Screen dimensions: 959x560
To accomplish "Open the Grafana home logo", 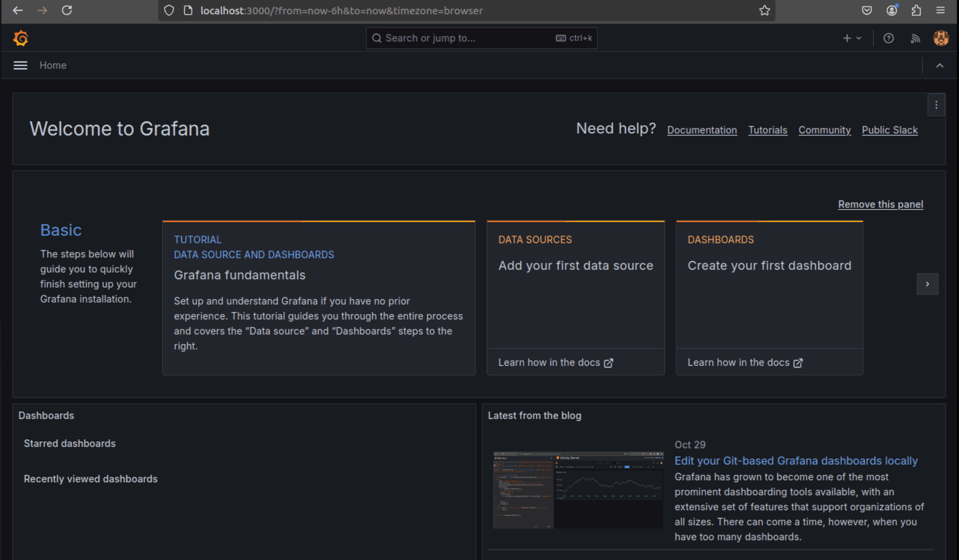I will pyautogui.click(x=21, y=38).
